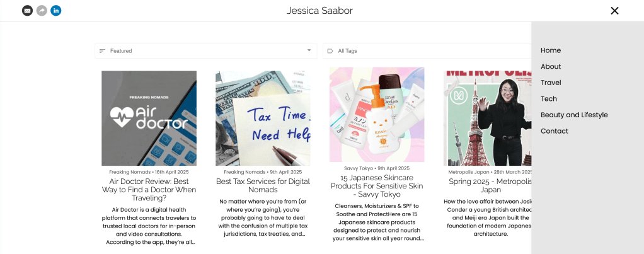Go to the Travel section
This screenshot has width=644, height=254.
click(x=550, y=83)
